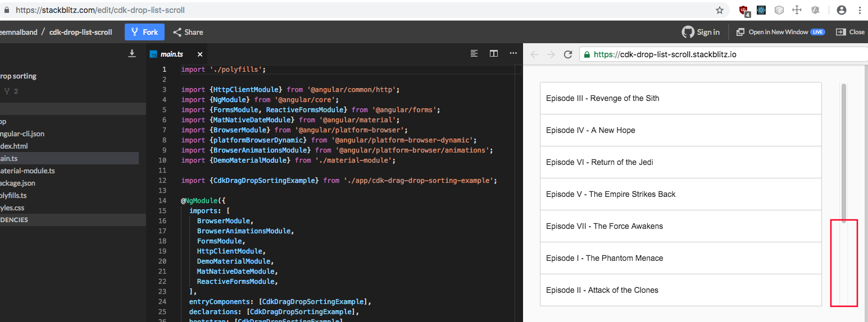The image size is (868, 322).
Task: Click the Chrome address bar URL
Action: point(100,10)
